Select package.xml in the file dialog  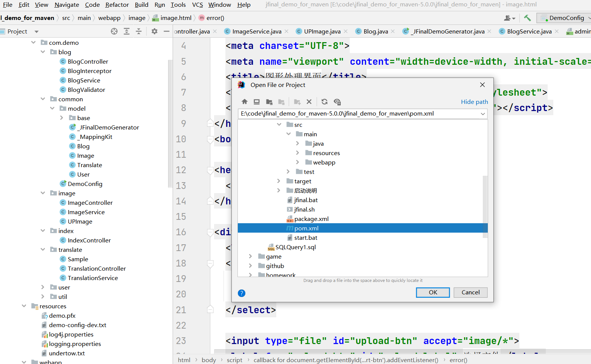click(311, 219)
